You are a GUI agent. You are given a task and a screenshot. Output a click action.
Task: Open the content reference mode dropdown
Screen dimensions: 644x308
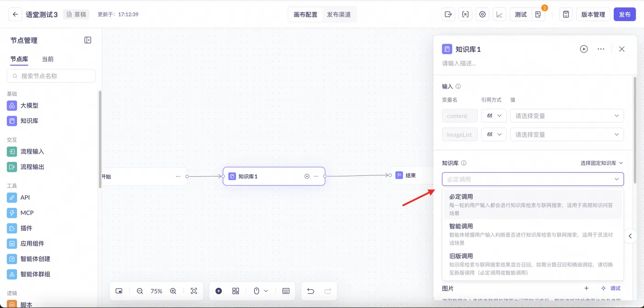[x=494, y=116]
